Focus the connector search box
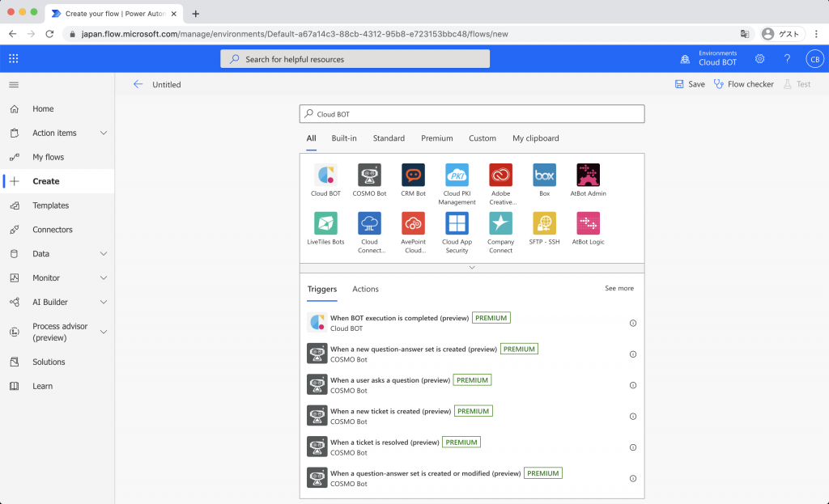 tap(472, 114)
